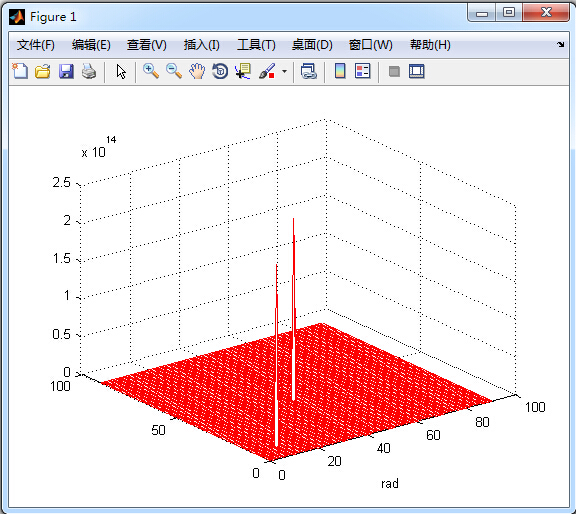Image resolution: width=576 pixels, height=514 pixels.
Task: Show Plot Tools and dock figure
Action: [417, 71]
